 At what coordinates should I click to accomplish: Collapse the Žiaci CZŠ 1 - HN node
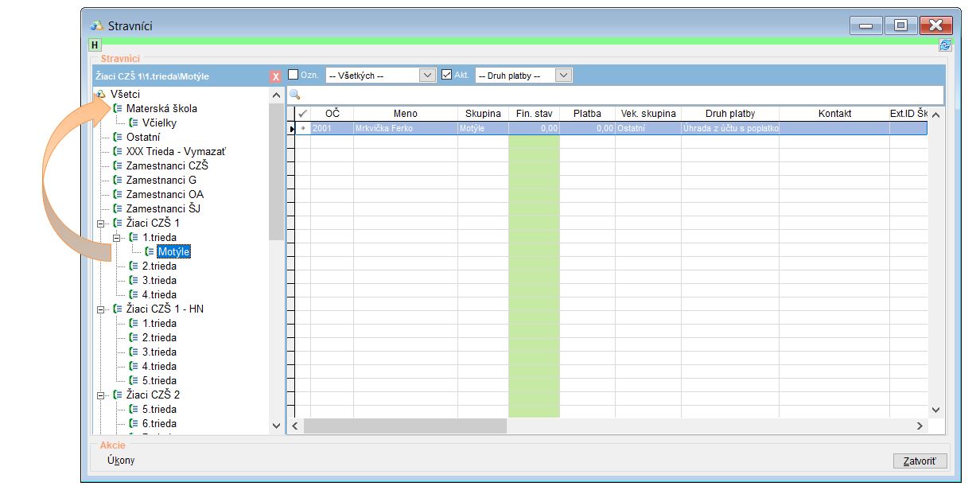click(101, 309)
